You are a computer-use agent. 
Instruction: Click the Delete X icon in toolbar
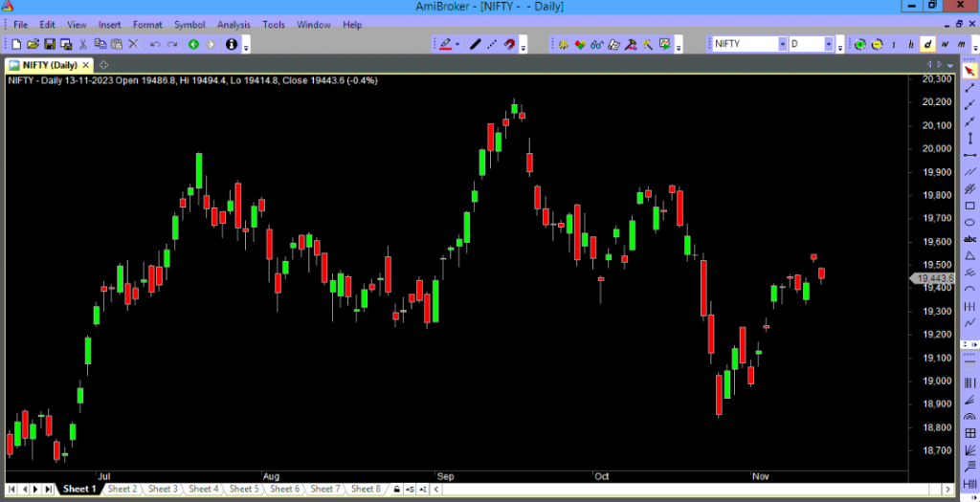133,44
